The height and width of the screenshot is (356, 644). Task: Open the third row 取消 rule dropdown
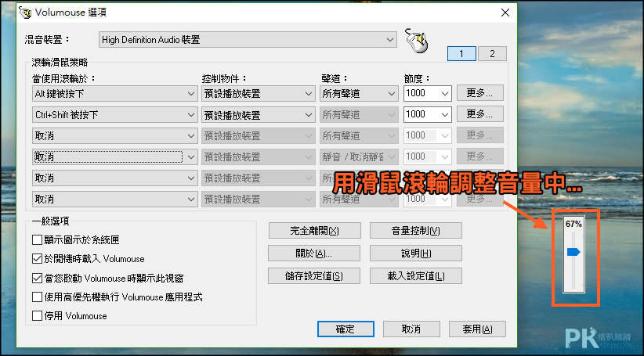click(x=114, y=136)
